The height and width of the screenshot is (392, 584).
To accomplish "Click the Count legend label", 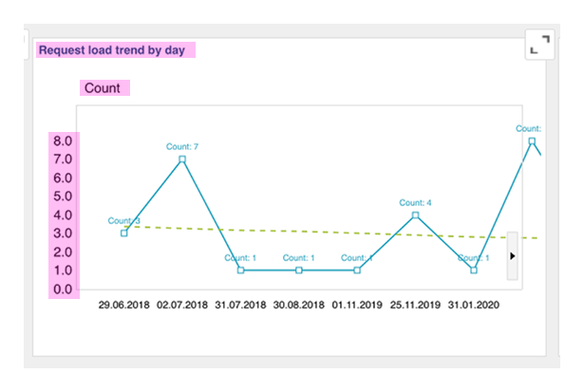I will 103,88.
